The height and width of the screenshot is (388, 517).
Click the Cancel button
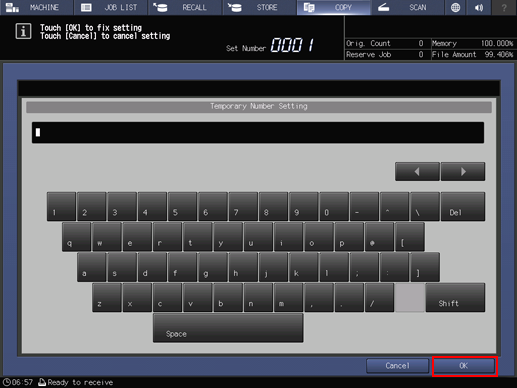tap(397, 366)
